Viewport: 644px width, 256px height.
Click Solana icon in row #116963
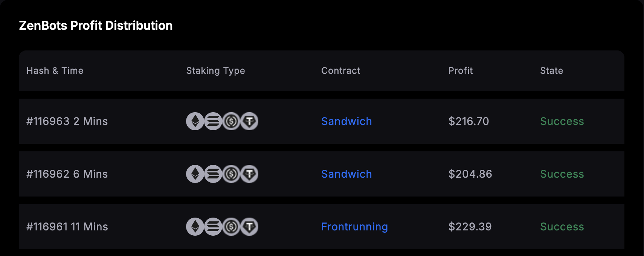click(213, 121)
